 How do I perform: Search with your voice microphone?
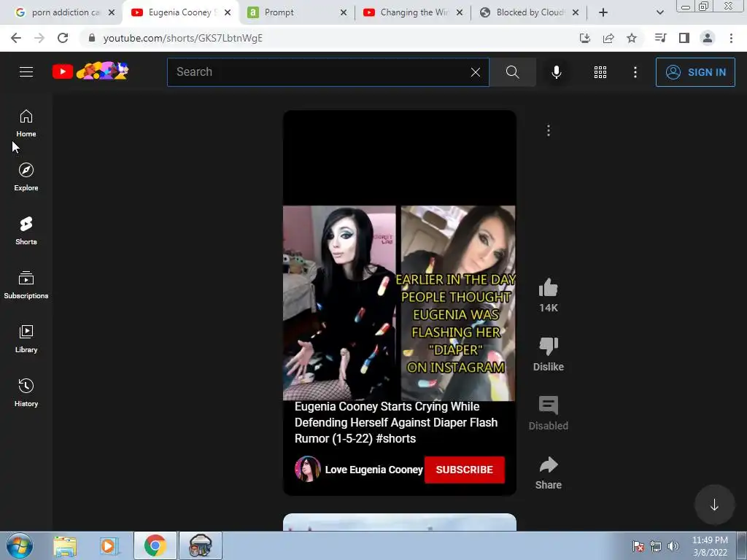[557, 72]
